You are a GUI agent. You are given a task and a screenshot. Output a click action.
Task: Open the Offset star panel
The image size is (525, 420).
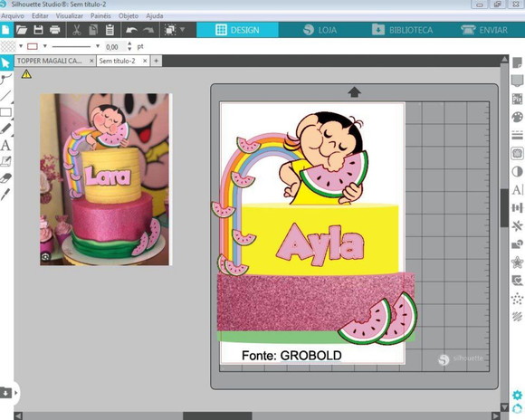coord(517,262)
